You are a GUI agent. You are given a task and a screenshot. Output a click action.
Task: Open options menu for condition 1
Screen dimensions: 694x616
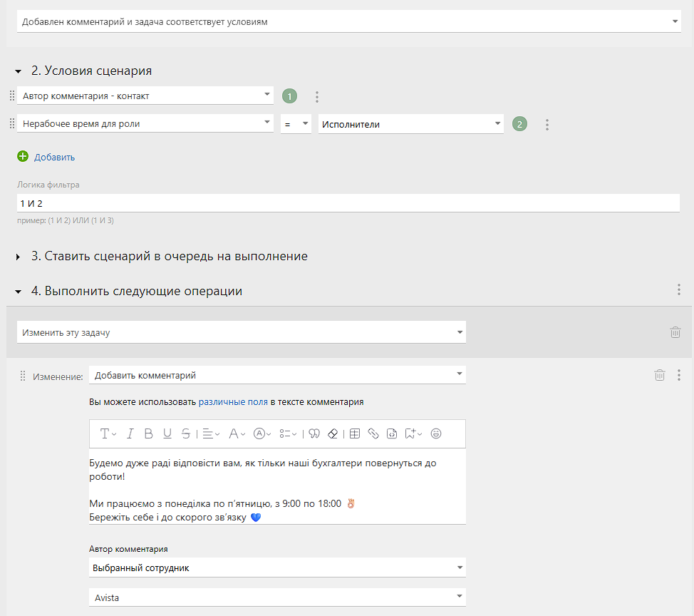click(317, 96)
